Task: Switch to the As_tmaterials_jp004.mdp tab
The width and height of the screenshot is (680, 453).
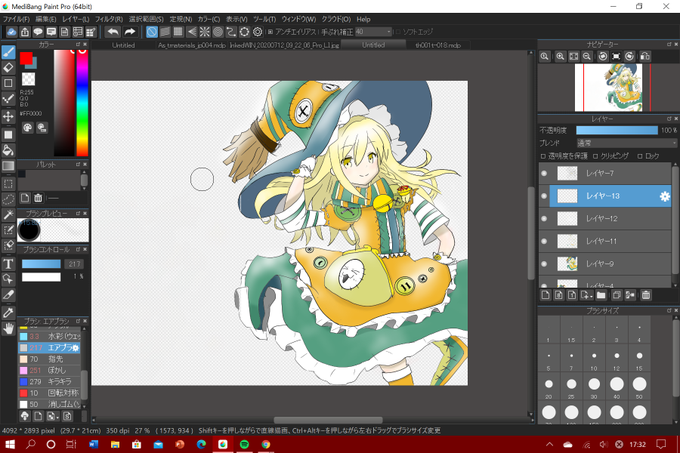Action: [192, 45]
